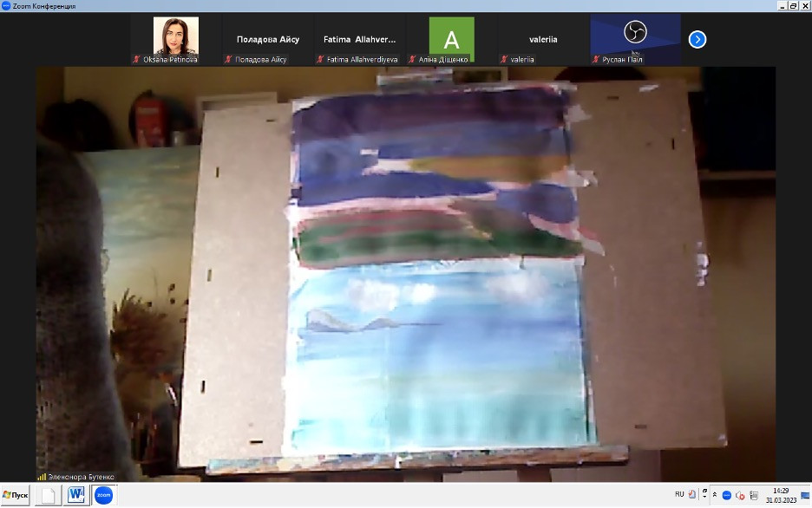Expand hidden system tray icons

tap(715, 495)
